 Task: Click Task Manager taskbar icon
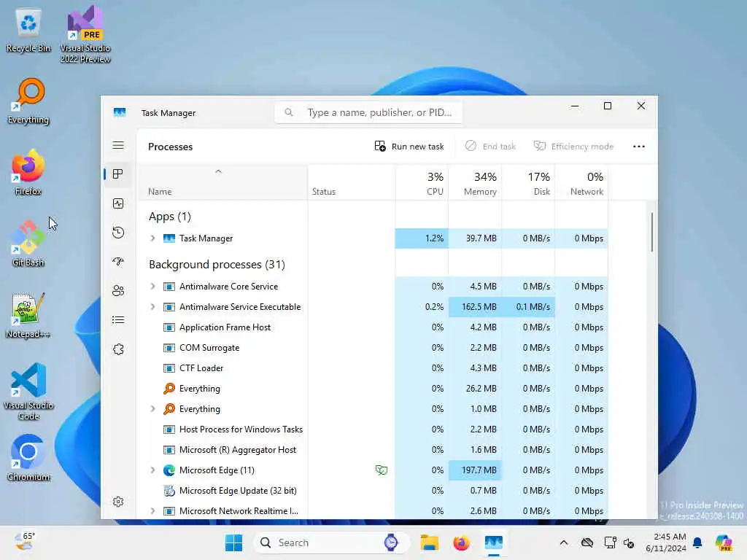pos(494,542)
